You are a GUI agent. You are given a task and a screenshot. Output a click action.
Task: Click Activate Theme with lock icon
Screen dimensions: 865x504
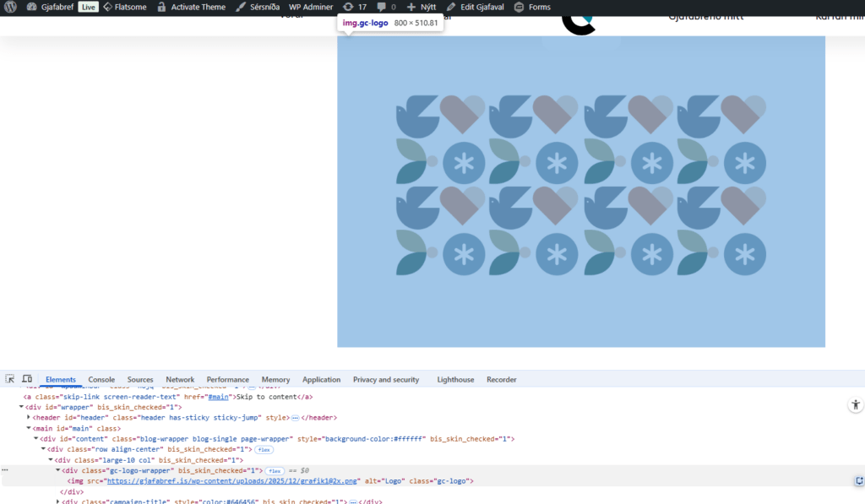[x=191, y=7]
